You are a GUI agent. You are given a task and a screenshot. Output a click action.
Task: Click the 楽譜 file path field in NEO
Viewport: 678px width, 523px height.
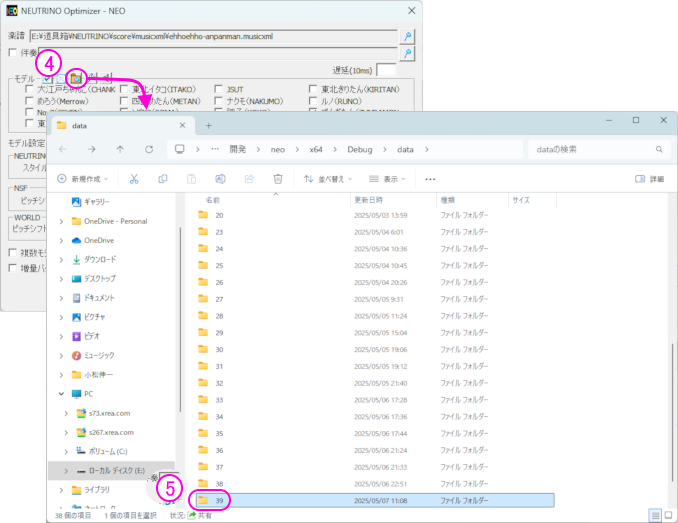[214, 36]
